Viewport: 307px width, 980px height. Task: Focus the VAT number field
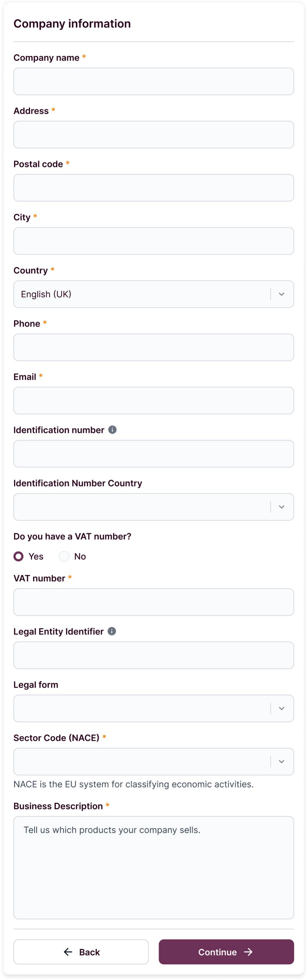point(153,602)
